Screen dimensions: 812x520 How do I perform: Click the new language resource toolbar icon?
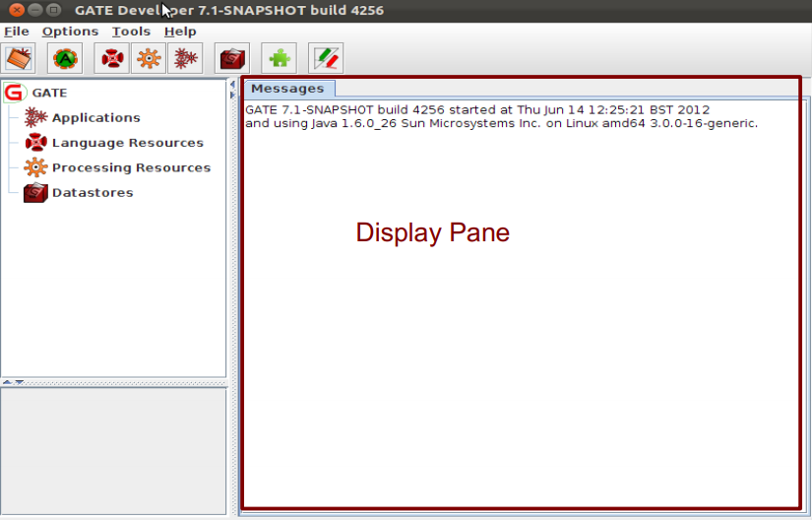click(112, 58)
